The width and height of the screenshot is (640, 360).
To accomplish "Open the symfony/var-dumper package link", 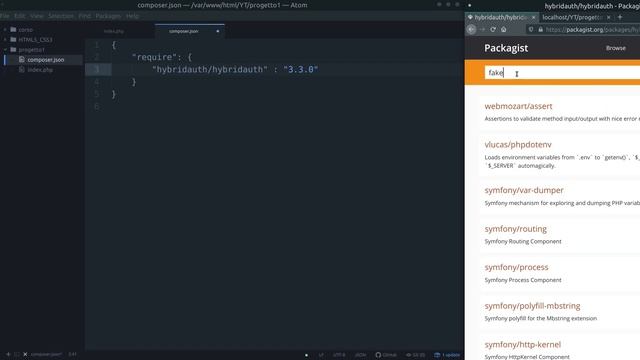I will [524, 190].
